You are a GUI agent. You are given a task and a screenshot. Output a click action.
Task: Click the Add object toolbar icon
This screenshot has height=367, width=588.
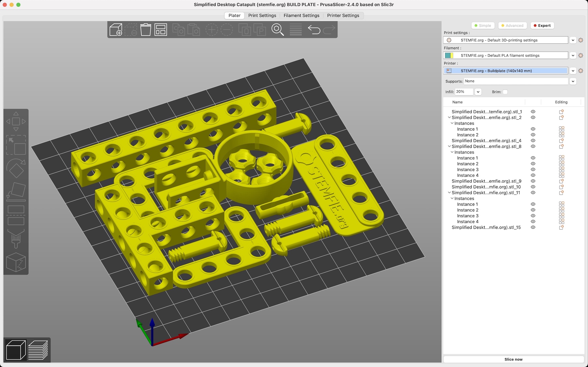[x=116, y=30]
